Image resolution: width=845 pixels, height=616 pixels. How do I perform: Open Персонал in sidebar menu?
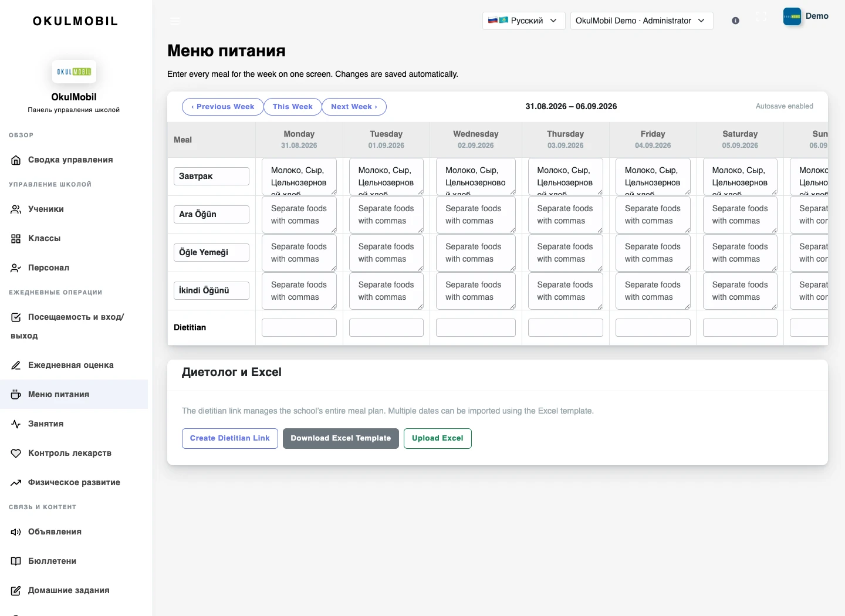click(74, 268)
